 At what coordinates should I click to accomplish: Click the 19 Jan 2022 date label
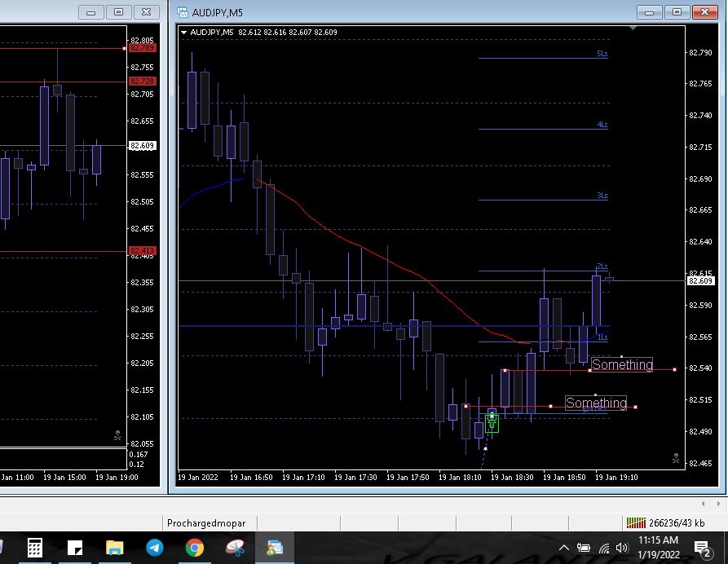(198, 477)
